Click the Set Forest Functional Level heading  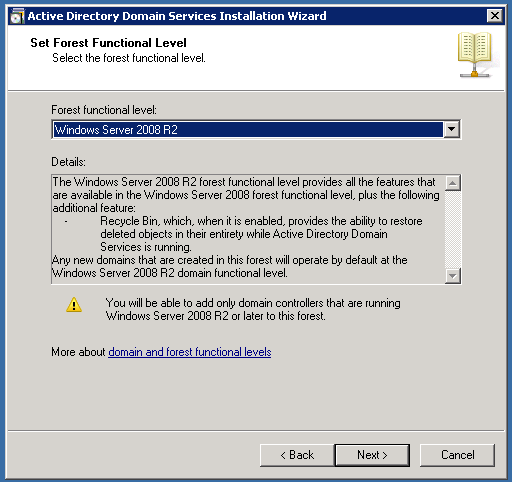(108, 43)
